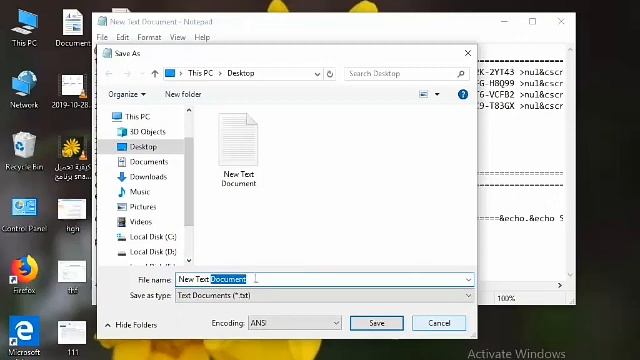Image resolution: width=640 pixels, height=360 pixels.
Task: Select Firefox desktop shortcut
Action: [x=24, y=275]
